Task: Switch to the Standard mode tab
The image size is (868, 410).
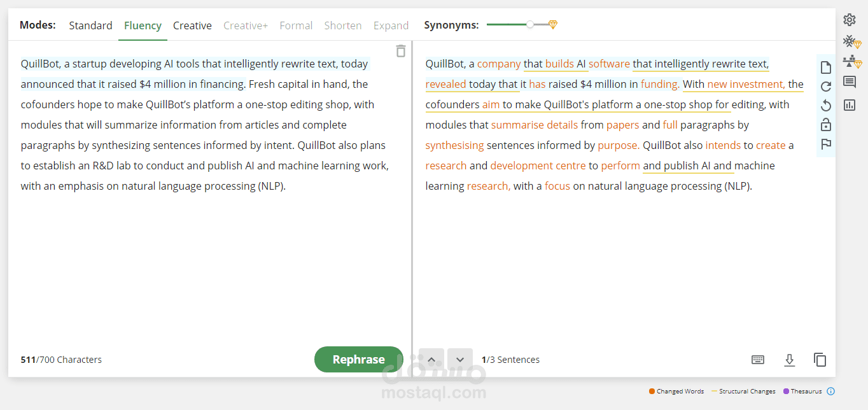Action: [x=90, y=25]
